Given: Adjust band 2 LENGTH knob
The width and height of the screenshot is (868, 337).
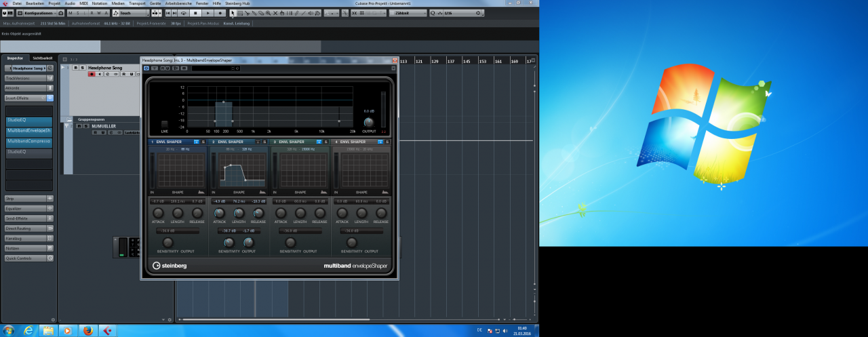Looking at the screenshot, I should click(239, 213).
